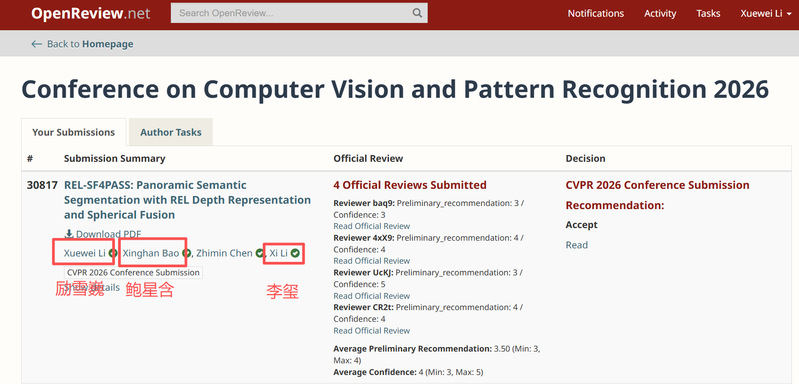Click the Official Review column header
Image resolution: width=799 pixels, height=384 pixels.
coord(368,158)
